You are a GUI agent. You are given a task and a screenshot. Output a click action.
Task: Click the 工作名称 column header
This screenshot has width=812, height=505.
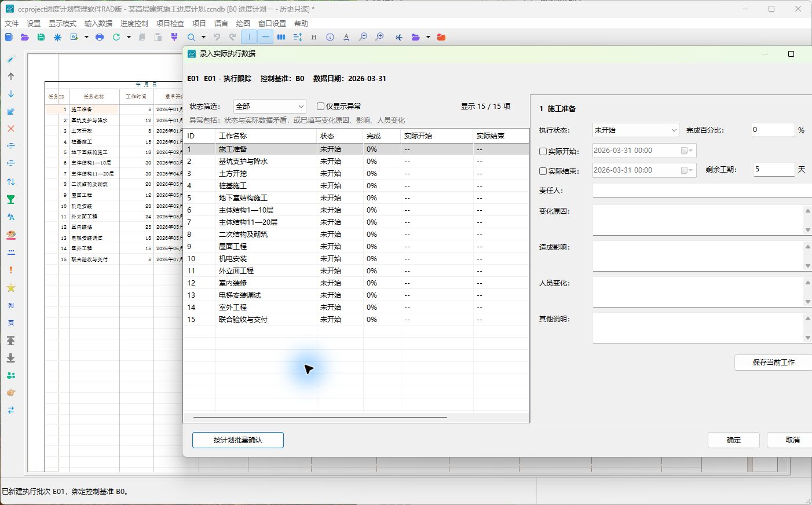tap(266, 136)
